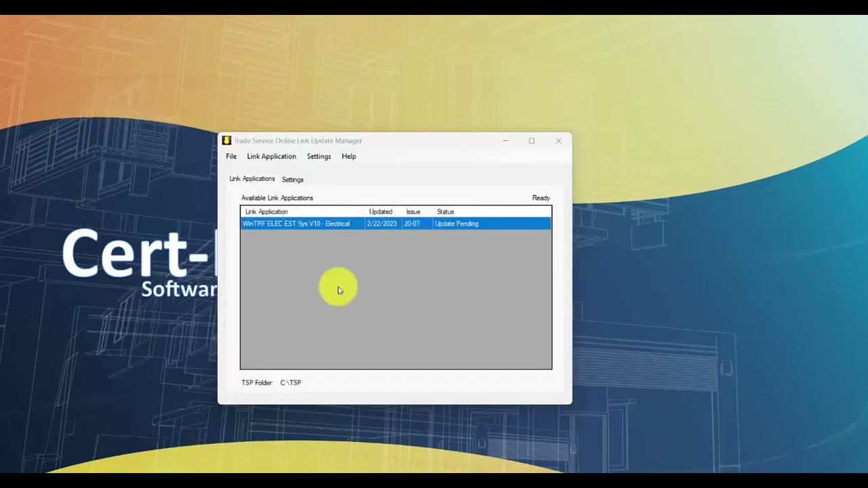Click the Trade Service app icon in title bar

226,141
